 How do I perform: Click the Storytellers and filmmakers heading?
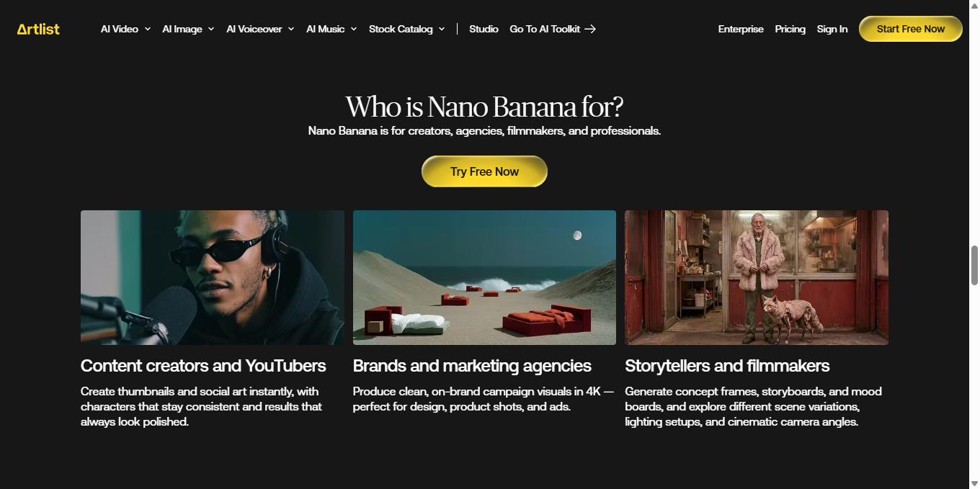point(727,366)
